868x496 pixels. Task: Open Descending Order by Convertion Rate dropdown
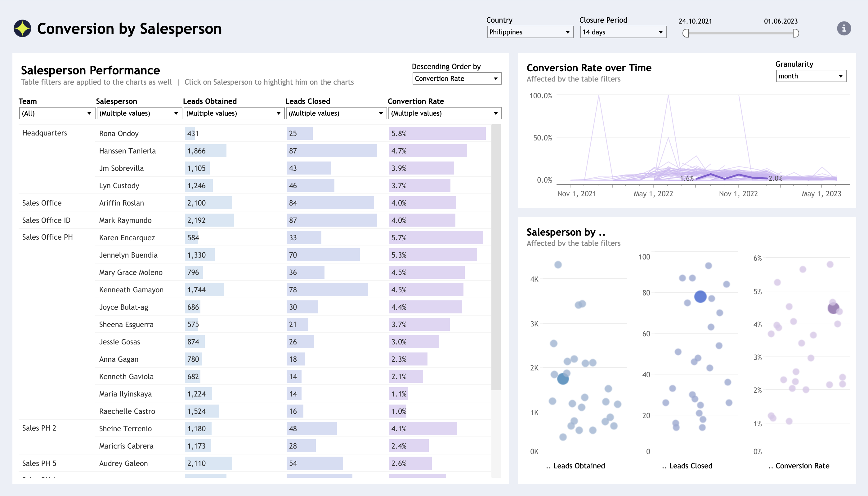[x=456, y=79]
